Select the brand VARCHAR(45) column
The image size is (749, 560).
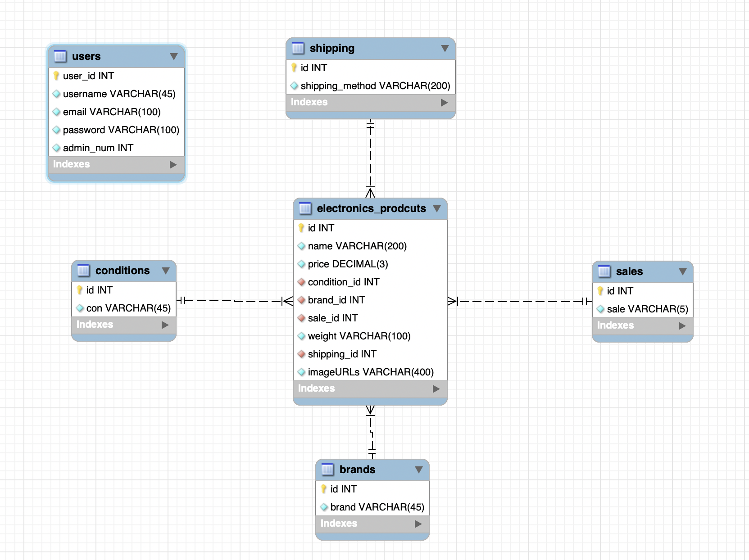(377, 507)
